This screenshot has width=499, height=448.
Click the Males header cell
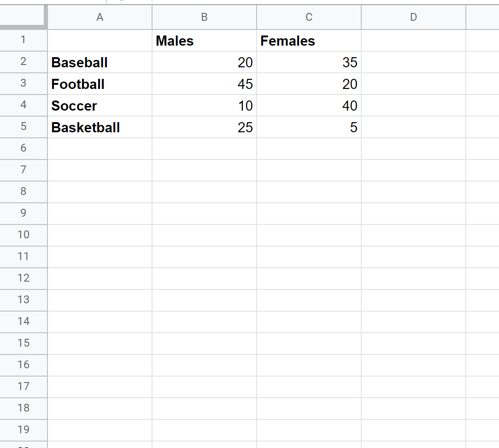tap(204, 41)
